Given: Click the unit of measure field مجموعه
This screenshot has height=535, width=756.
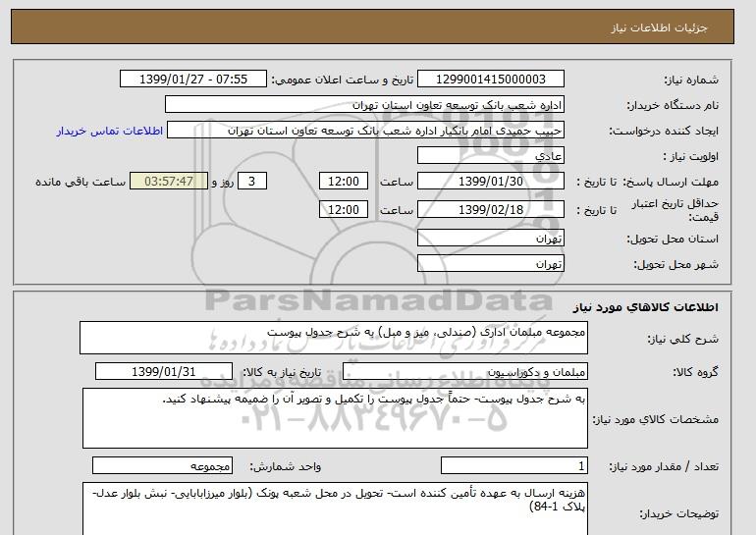Looking at the screenshot, I should click(162, 466).
